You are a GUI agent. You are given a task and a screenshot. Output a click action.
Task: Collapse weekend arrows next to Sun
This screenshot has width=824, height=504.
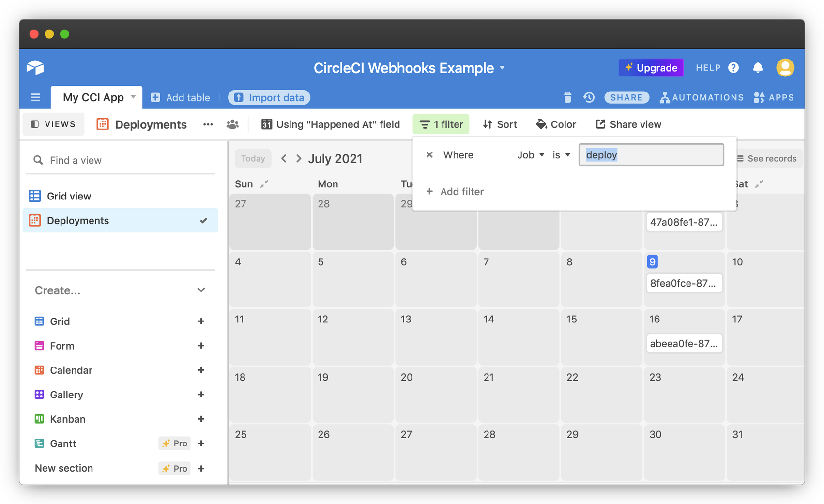pos(264,184)
